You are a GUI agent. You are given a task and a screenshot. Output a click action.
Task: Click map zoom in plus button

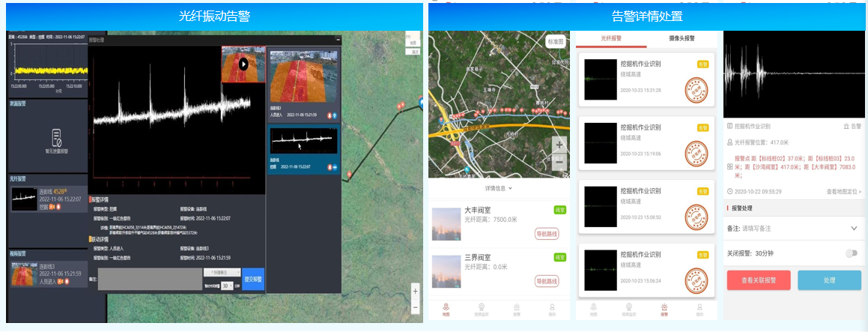click(x=559, y=145)
